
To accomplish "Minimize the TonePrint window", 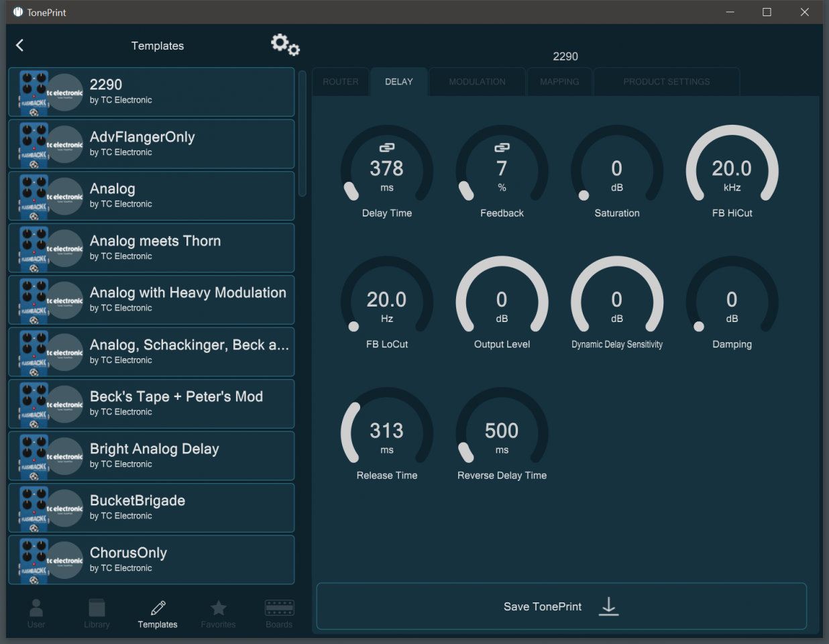I will click(x=730, y=12).
